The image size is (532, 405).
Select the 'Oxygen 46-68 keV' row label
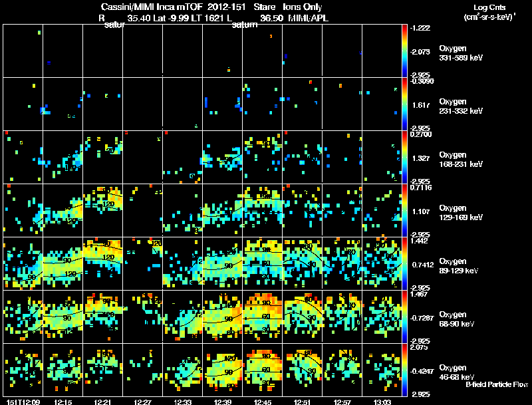(x=456, y=372)
